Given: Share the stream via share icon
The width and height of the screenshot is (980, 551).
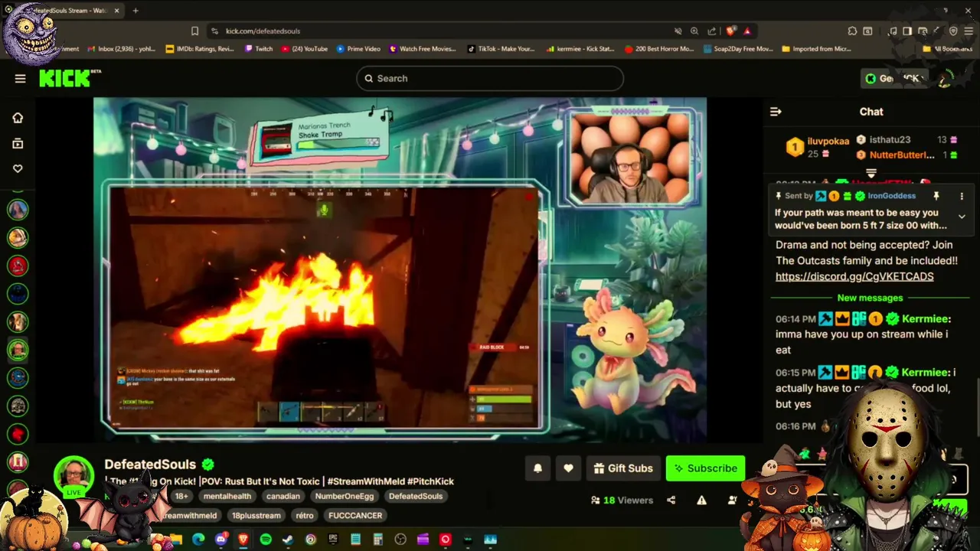Looking at the screenshot, I should tap(671, 500).
